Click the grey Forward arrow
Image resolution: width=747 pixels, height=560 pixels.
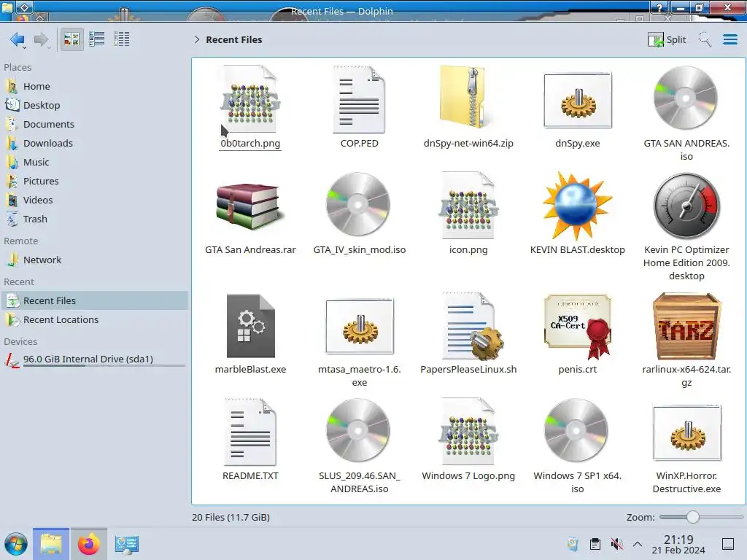[x=42, y=39]
